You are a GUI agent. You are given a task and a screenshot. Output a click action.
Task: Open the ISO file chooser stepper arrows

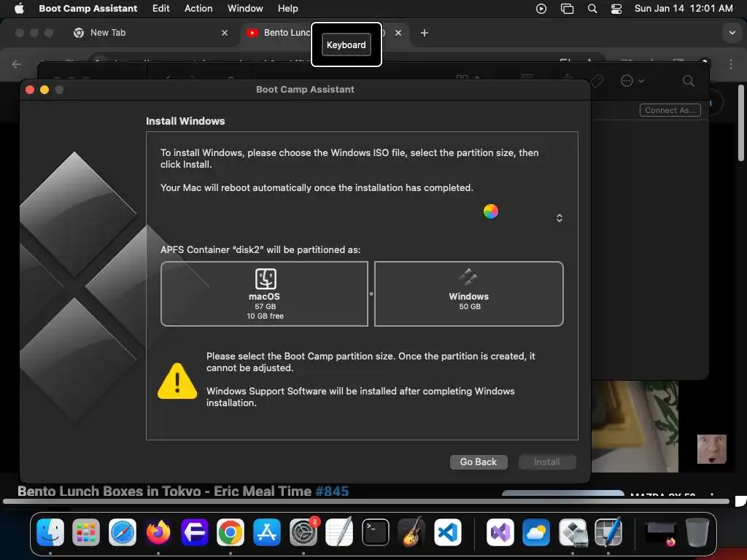point(560,217)
